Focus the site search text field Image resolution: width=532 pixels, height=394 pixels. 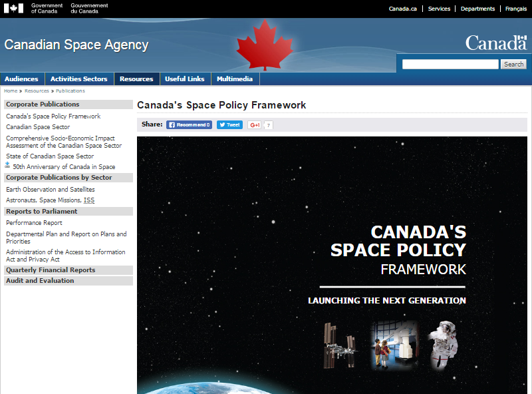coord(450,64)
